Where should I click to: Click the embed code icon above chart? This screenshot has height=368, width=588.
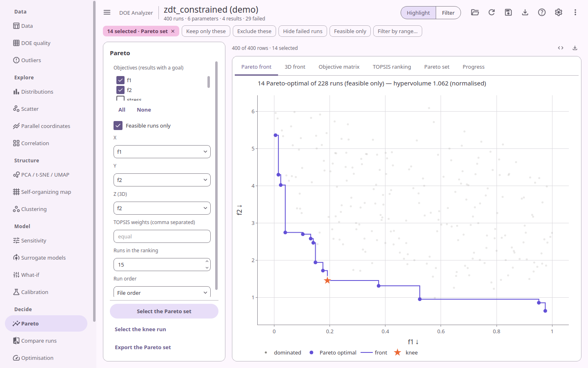click(x=561, y=48)
